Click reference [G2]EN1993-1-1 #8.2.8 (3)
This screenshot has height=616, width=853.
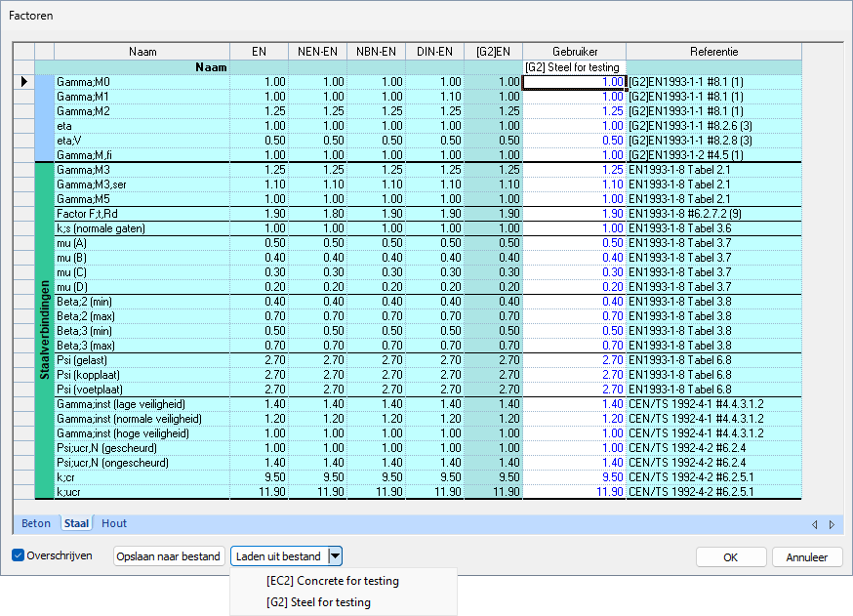point(690,141)
